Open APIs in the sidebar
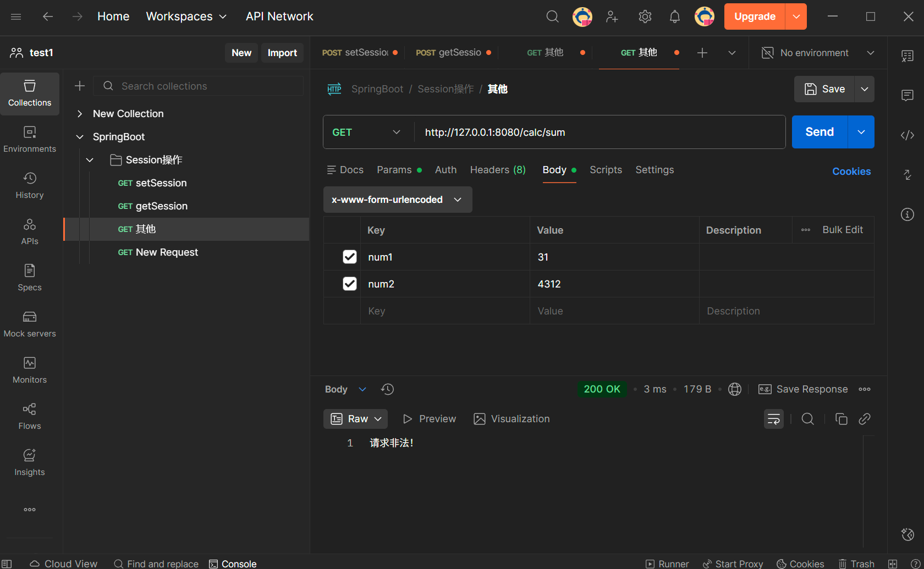The height and width of the screenshot is (569, 924). (x=30, y=232)
